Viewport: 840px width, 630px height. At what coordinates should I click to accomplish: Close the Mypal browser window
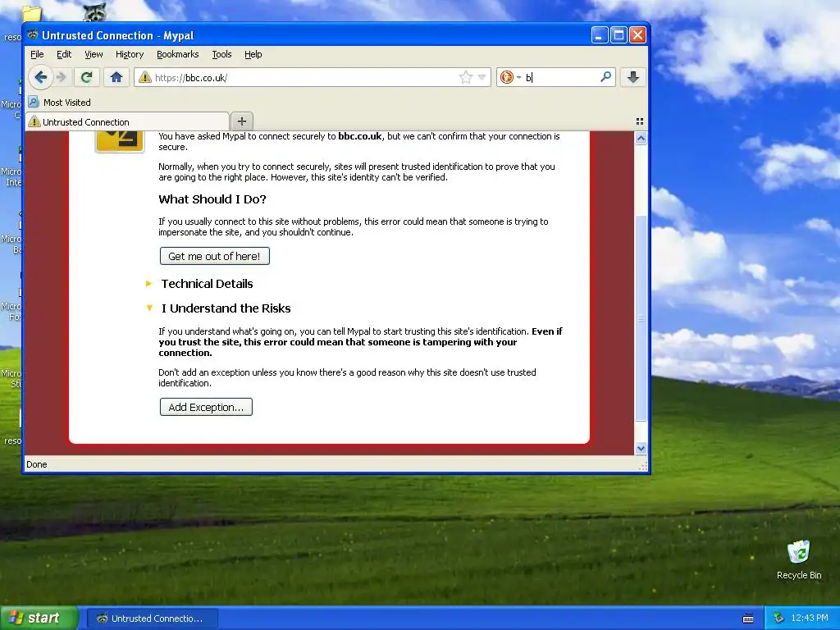click(x=637, y=35)
